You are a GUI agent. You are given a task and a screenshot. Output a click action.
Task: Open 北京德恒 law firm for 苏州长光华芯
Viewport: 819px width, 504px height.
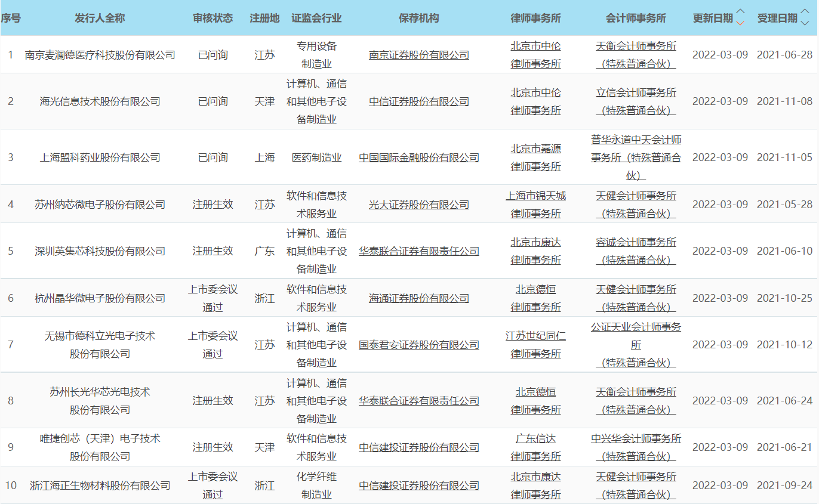(535, 401)
